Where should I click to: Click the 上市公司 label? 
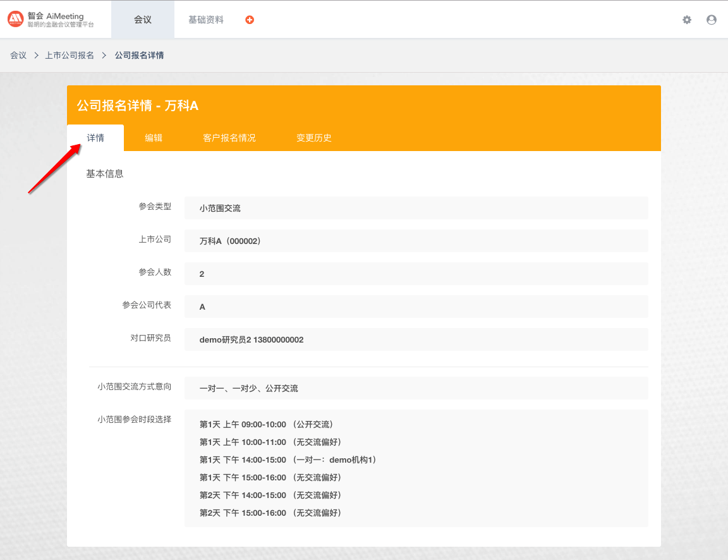155,239
